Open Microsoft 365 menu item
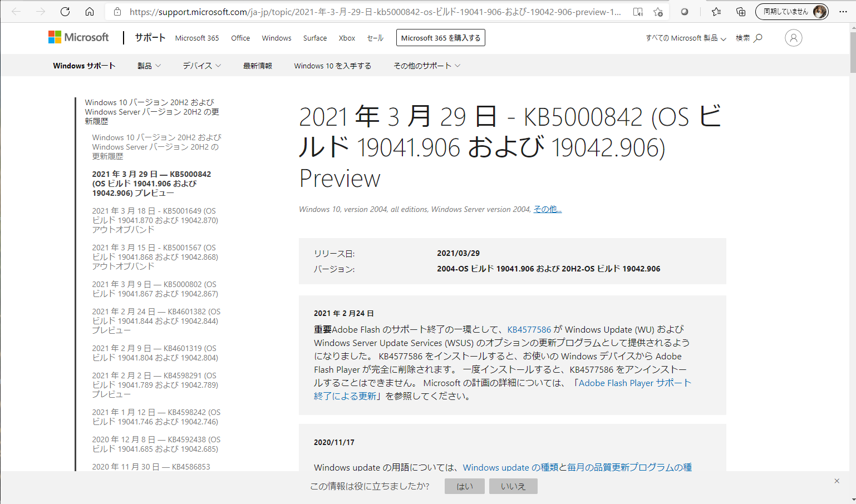 (197, 38)
